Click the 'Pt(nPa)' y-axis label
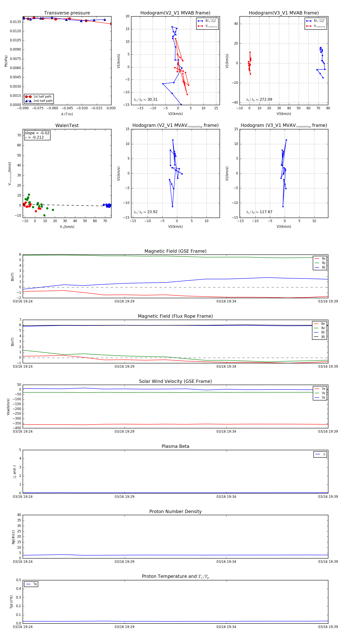Screen dimensions: 351x644 pos(6,61)
